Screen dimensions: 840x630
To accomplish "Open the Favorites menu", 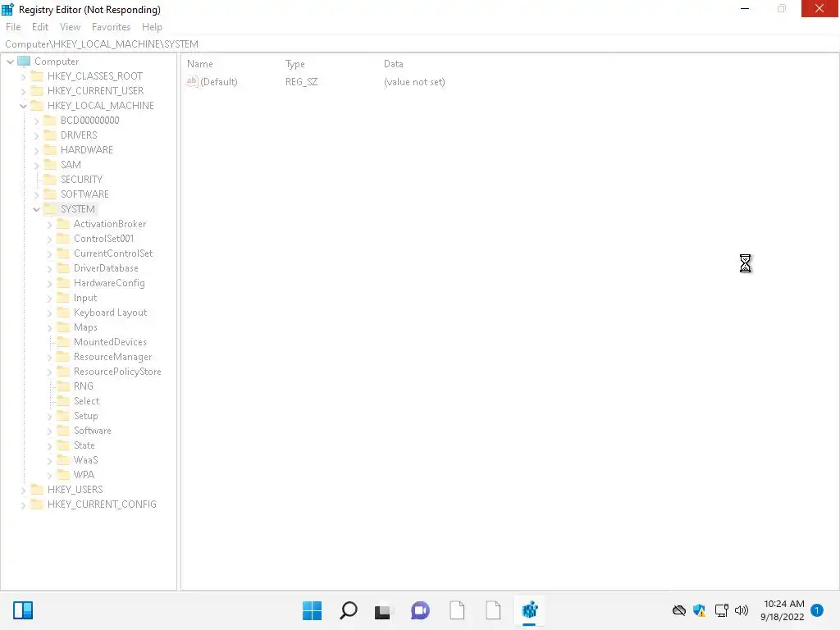I will (x=111, y=27).
